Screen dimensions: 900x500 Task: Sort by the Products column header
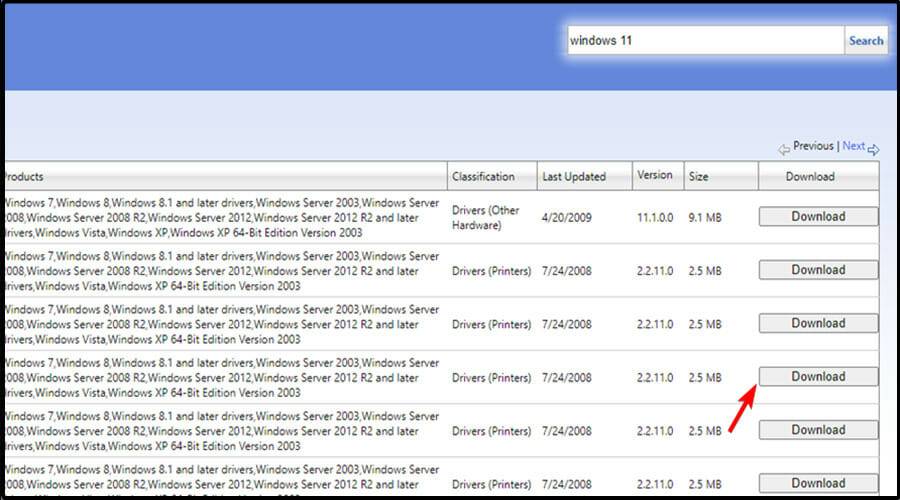(x=24, y=177)
